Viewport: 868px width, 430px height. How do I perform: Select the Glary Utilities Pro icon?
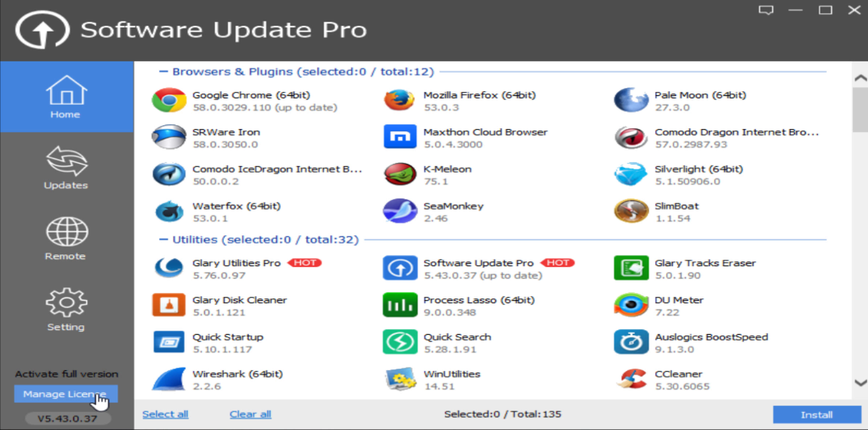169,268
